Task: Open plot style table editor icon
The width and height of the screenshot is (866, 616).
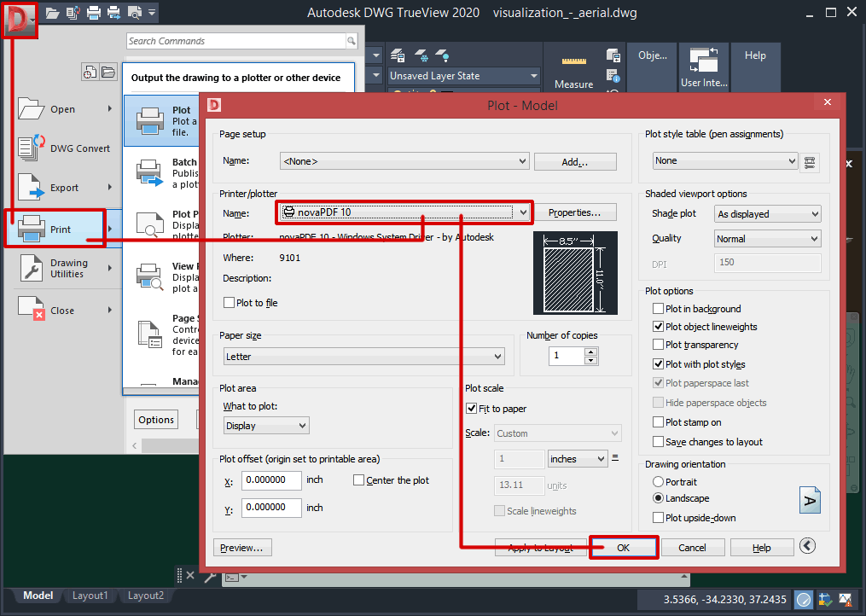Action: (810, 162)
